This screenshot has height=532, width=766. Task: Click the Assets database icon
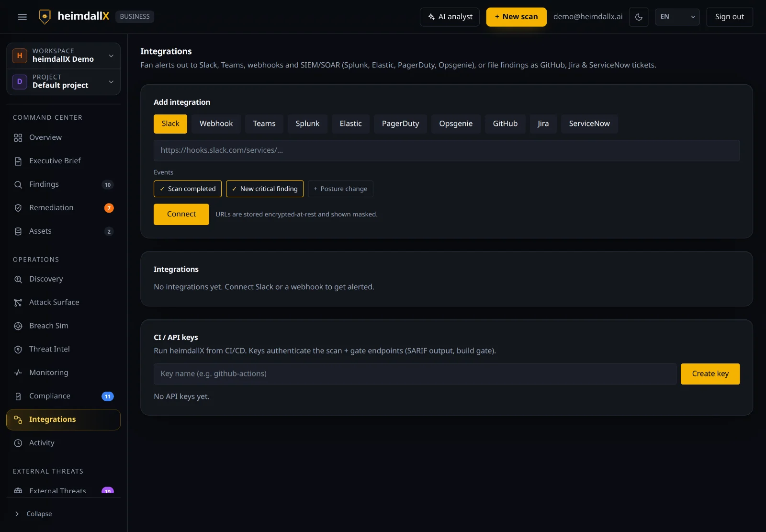click(18, 231)
